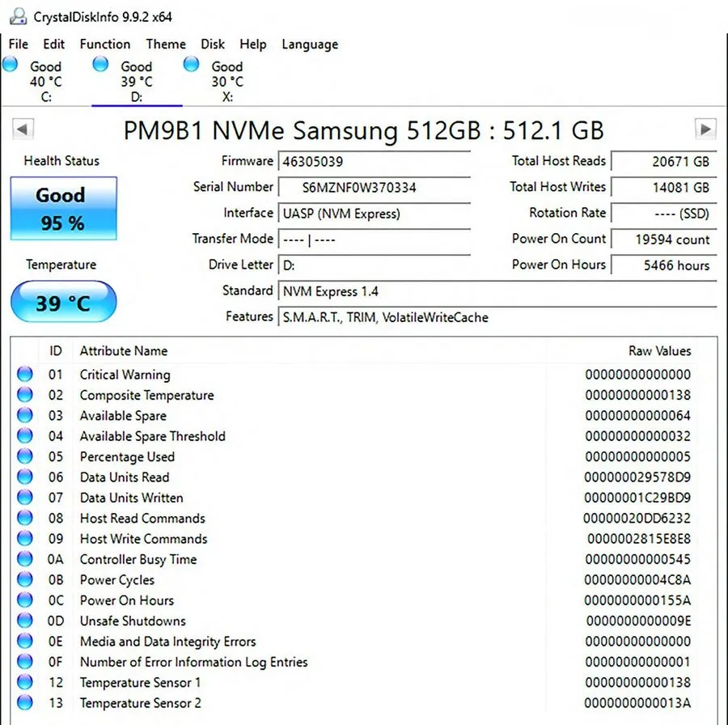Click the Rotation Rate value ---- (SSD)
The width and height of the screenshot is (728, 725).
[x=664, y=214]
